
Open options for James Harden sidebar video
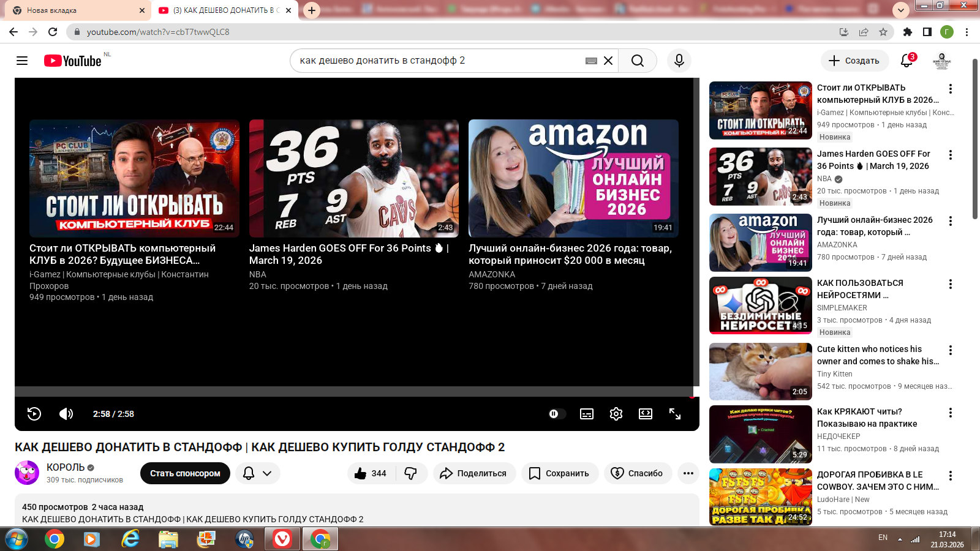click(951, 155)
